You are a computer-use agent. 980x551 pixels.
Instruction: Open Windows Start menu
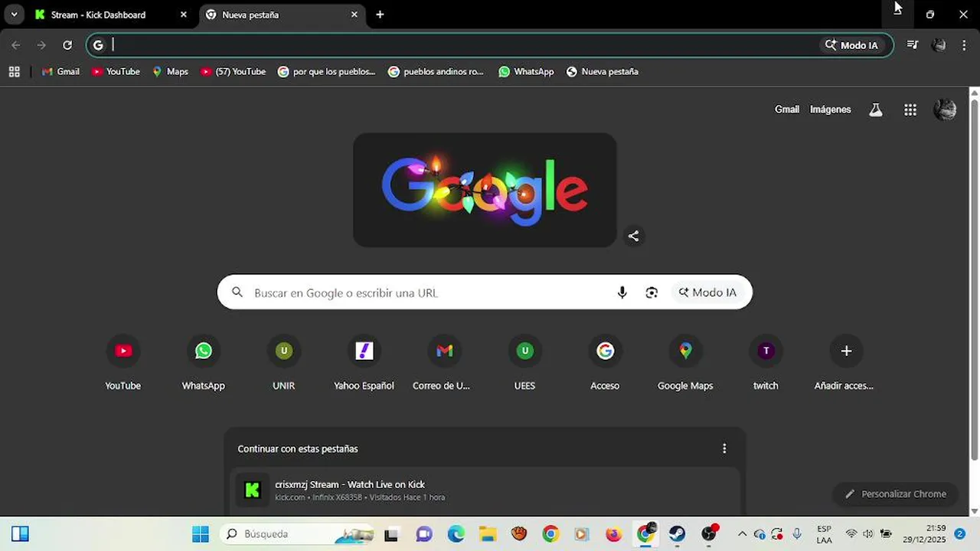tap(201, 534)
